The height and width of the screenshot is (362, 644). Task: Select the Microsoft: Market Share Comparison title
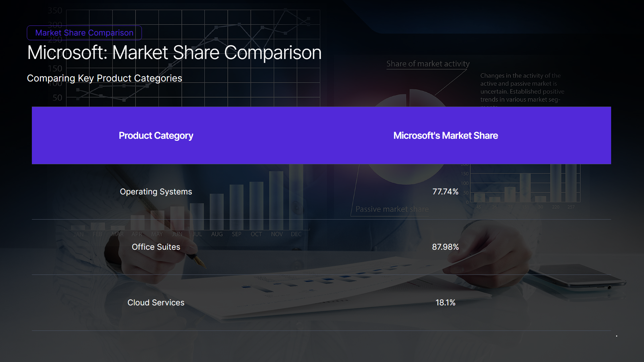point(174,53)
